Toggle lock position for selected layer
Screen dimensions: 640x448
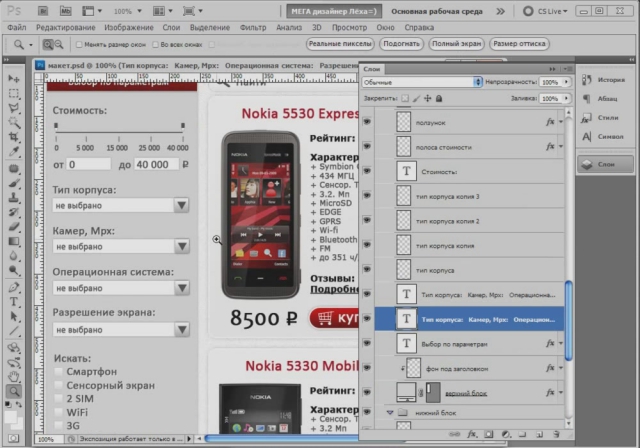coord(427,98)
